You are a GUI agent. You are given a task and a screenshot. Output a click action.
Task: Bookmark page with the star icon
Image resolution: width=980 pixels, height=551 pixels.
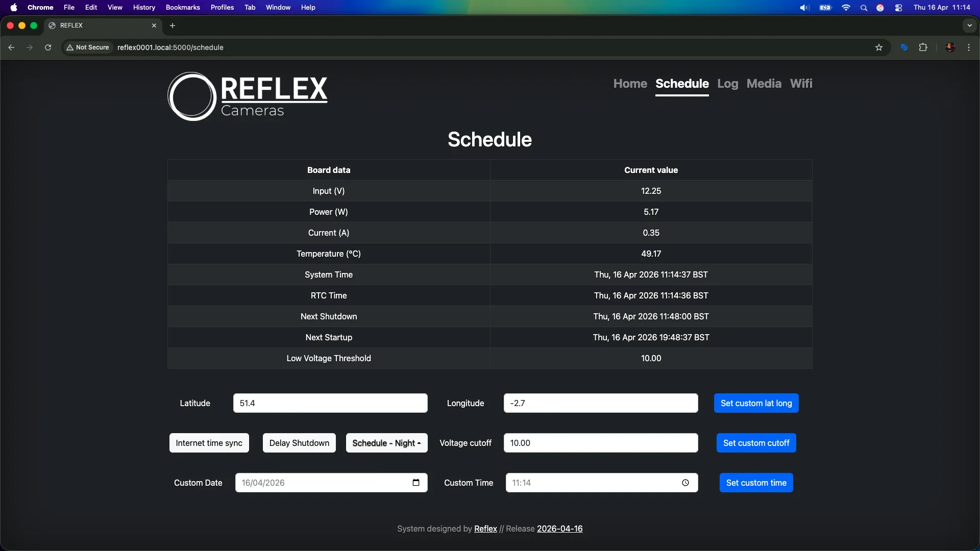tap(879, 47)
